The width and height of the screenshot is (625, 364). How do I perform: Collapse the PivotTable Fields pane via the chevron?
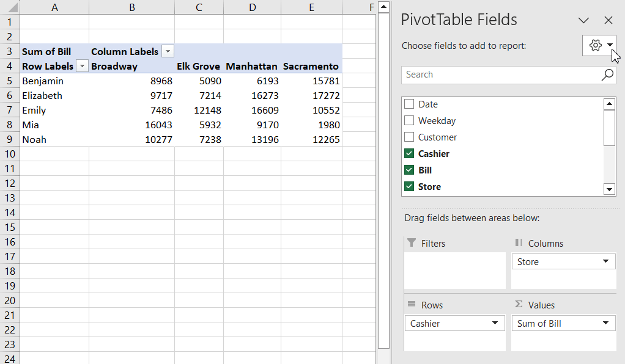click(x=583, y=20)
